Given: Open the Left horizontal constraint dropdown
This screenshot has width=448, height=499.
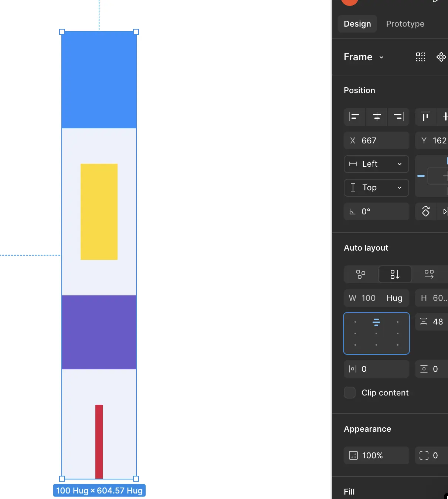Looking at the screenshot, I should tap(376, 164).
